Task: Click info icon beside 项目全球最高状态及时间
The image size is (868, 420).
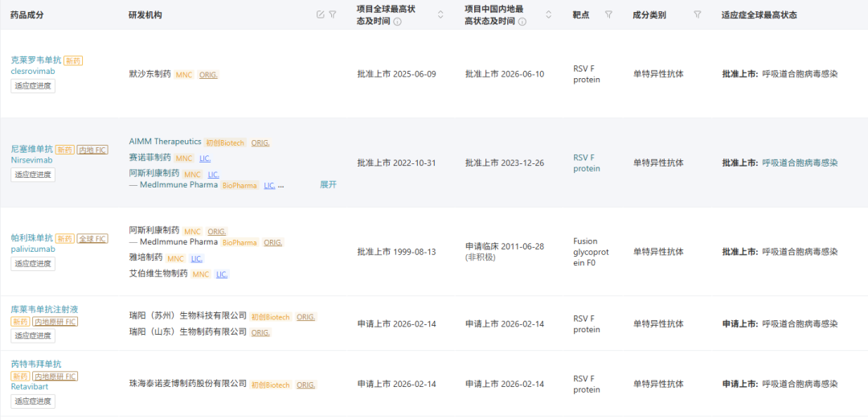Action: (398, 22)
